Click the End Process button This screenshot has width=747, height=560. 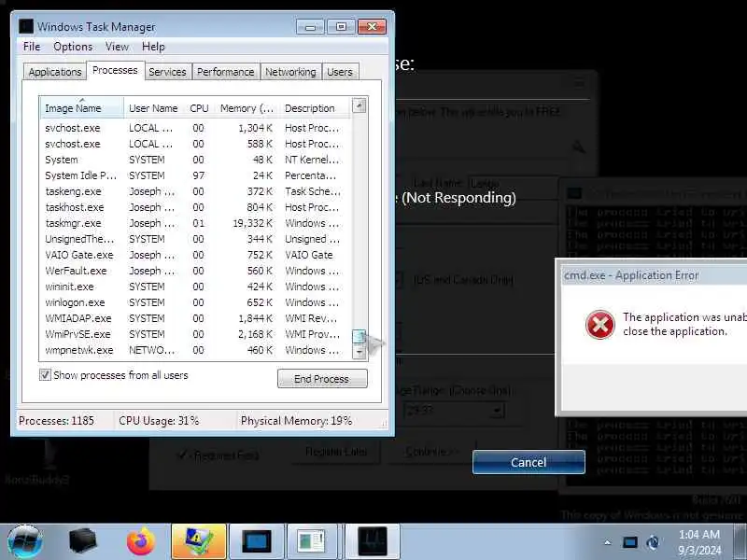[x=322, y=379]
